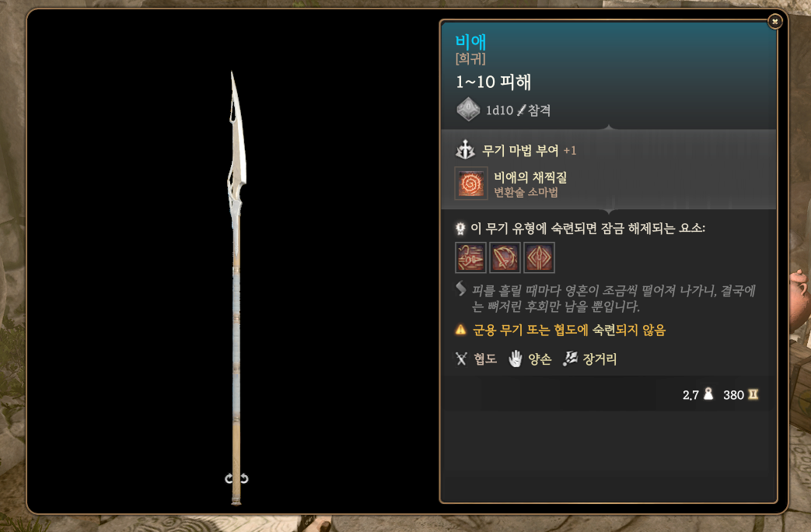Screen dimensions: 811x532
Task: Select the third unlocked weapon action icon
Action: click(x=539, y=257)
